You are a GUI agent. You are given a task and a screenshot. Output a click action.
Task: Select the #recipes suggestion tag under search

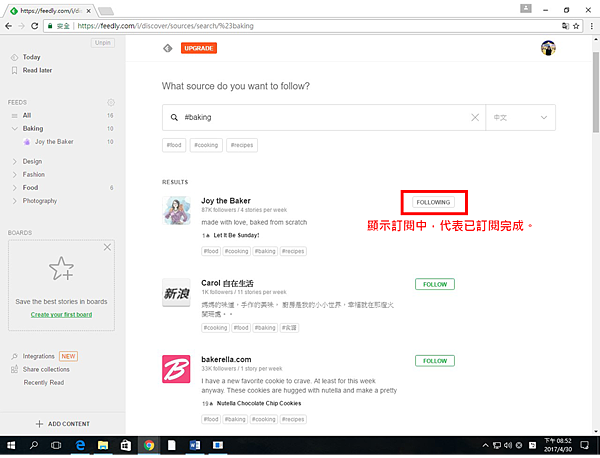pos(242,145)
